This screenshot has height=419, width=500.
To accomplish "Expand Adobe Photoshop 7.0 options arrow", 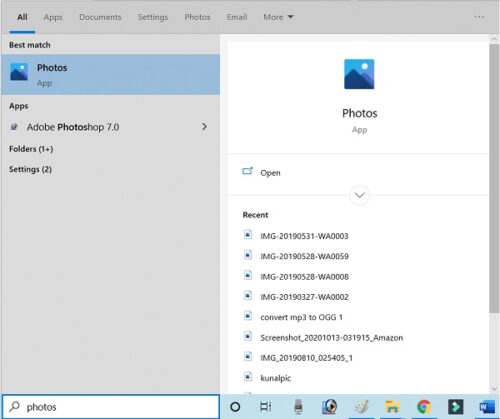I will point(204,127).
